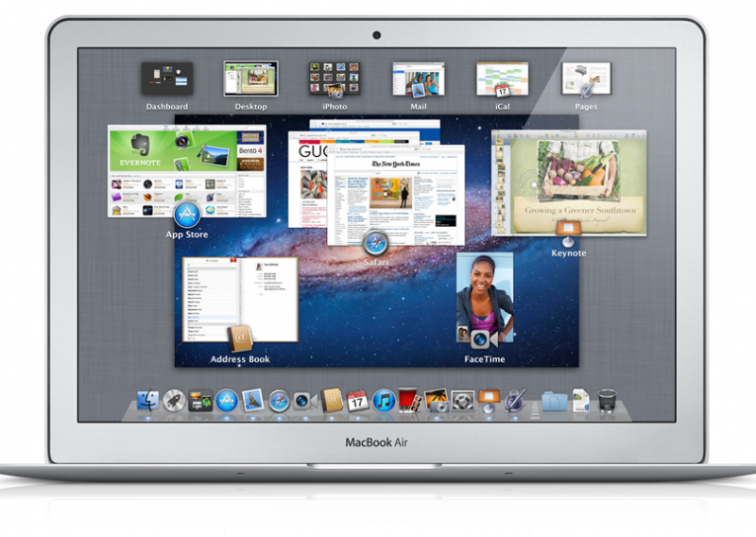Viewport: 756px width, 537px height.
Task: Switch to the Dashboard space thumbnail
Action: (167, 78)
